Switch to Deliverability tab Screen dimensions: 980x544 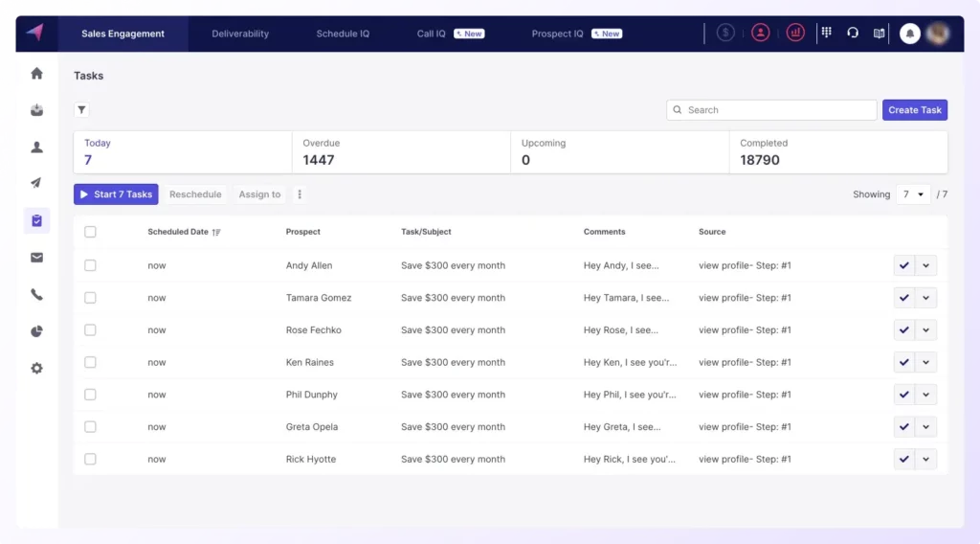(240, 34)
